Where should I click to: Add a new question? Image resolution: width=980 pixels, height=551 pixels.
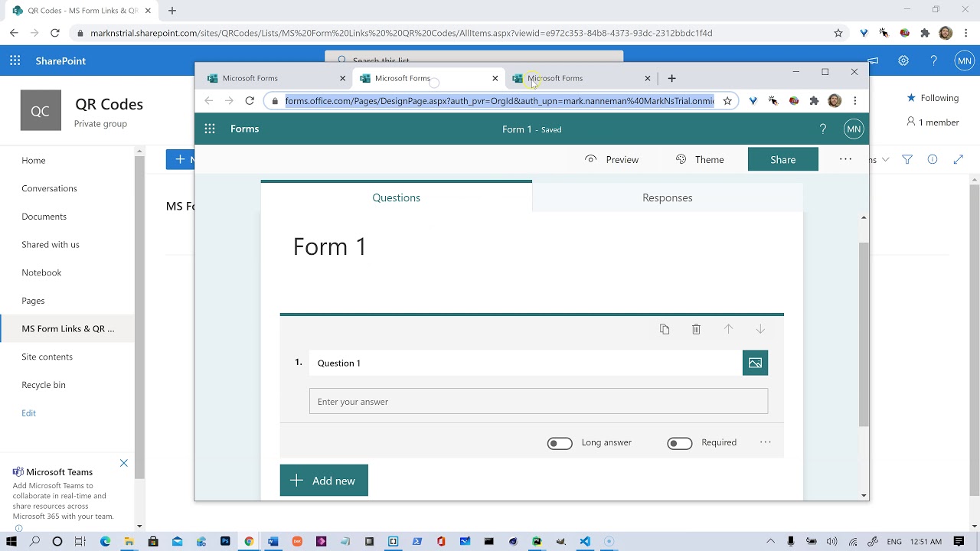tap(324, 481)
